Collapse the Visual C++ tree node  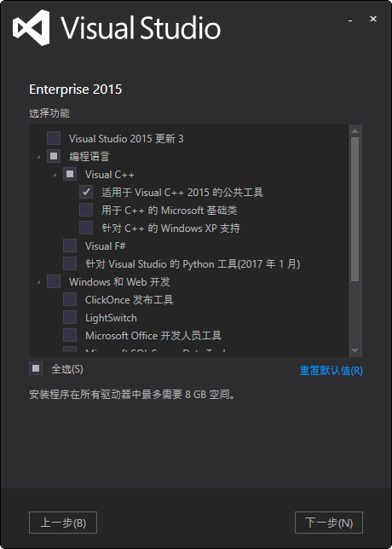coord(55,175)
